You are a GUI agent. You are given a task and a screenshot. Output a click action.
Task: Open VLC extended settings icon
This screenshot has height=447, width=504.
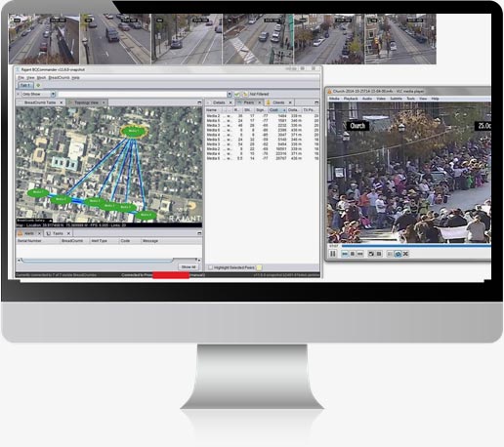click(x=379, y=254)
